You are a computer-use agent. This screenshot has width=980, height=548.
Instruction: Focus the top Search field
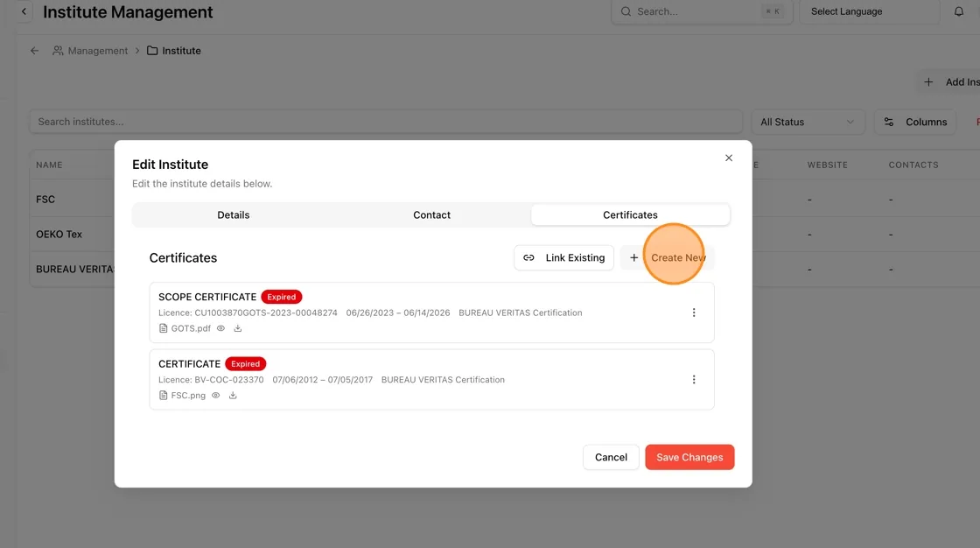[702, 11]
